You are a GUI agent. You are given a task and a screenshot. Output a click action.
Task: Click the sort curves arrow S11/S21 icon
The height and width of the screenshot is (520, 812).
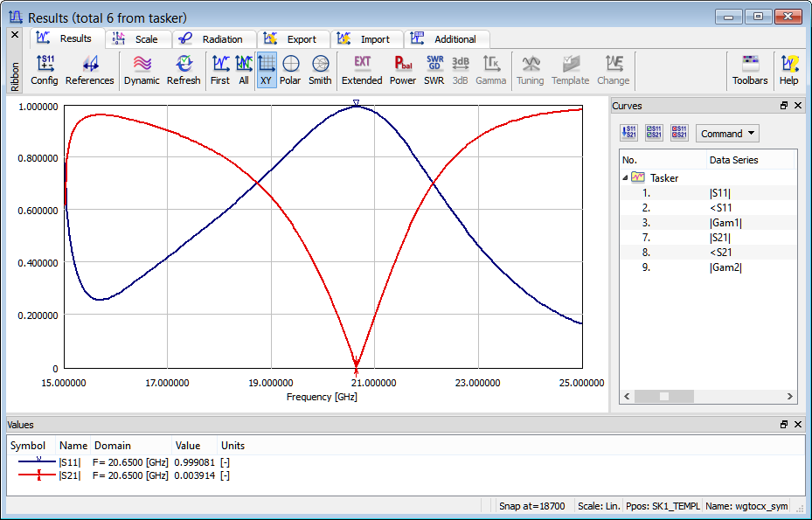[x=628, y=133]
